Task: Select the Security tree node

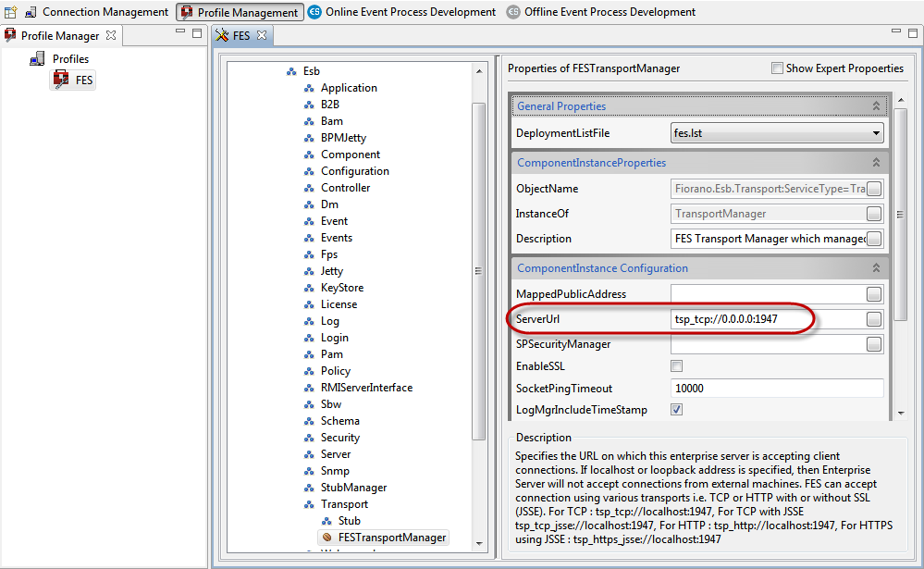Action: pos(340,438)
